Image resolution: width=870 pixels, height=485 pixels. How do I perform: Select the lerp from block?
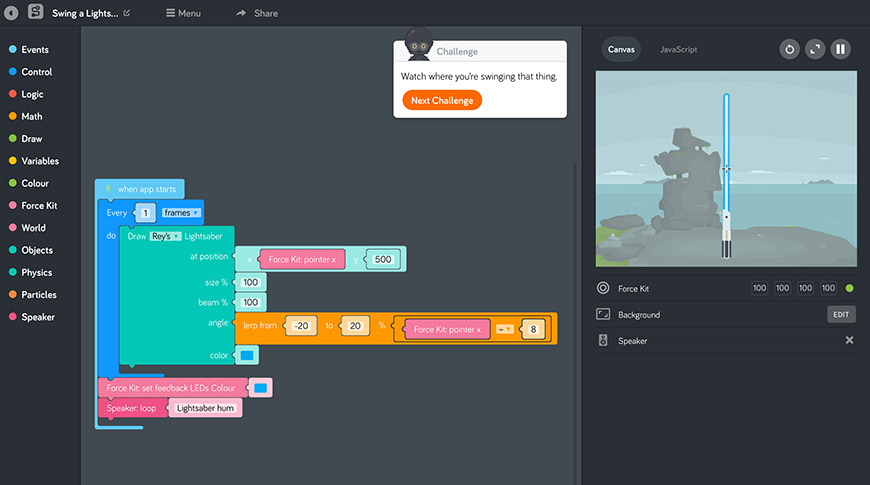pos(397,329)
